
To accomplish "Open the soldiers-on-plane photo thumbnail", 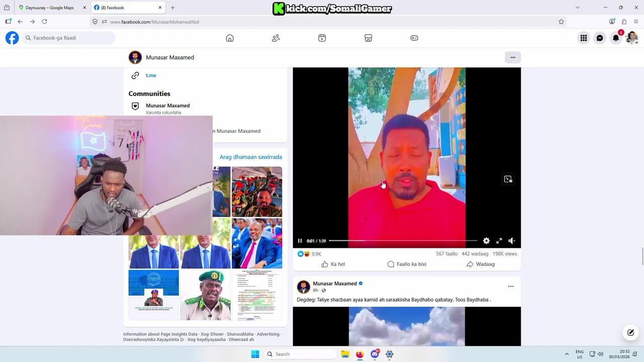I will [x=257, y=192].
